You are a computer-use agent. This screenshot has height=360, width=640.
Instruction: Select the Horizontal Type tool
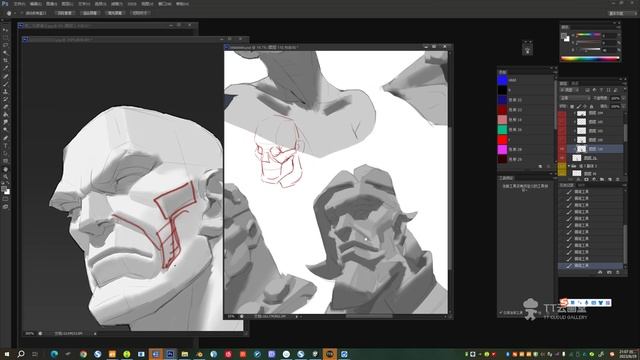point(5,146)
